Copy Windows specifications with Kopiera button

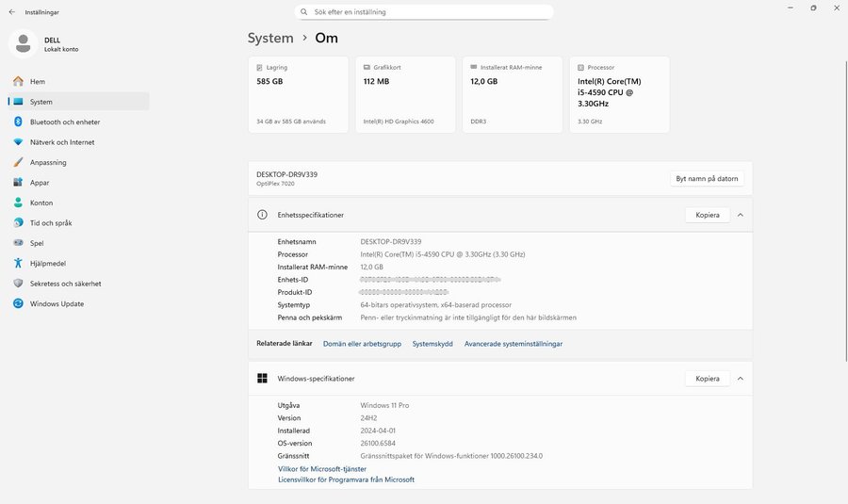(x=707, y=379)
